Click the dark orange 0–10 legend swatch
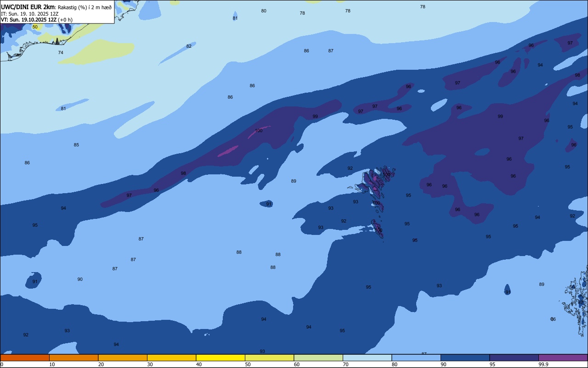This screenshot has height=368, width=588. coord(25,357)
